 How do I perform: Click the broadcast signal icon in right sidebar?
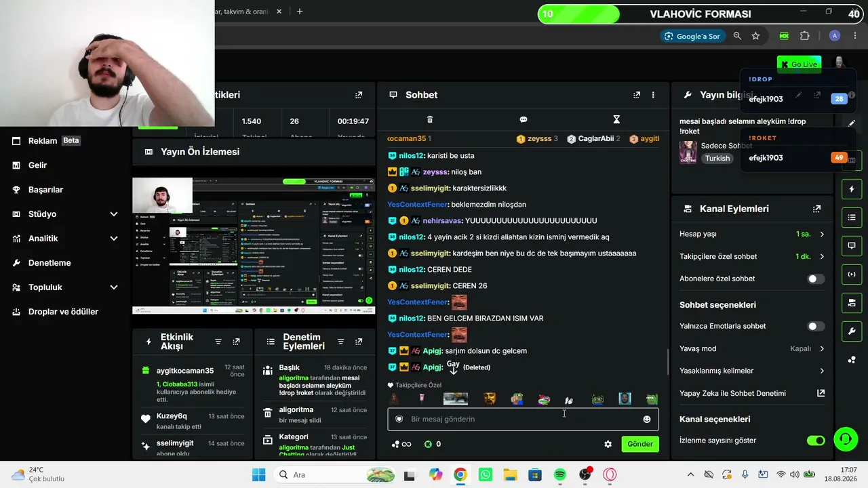(x=852, y=274)
